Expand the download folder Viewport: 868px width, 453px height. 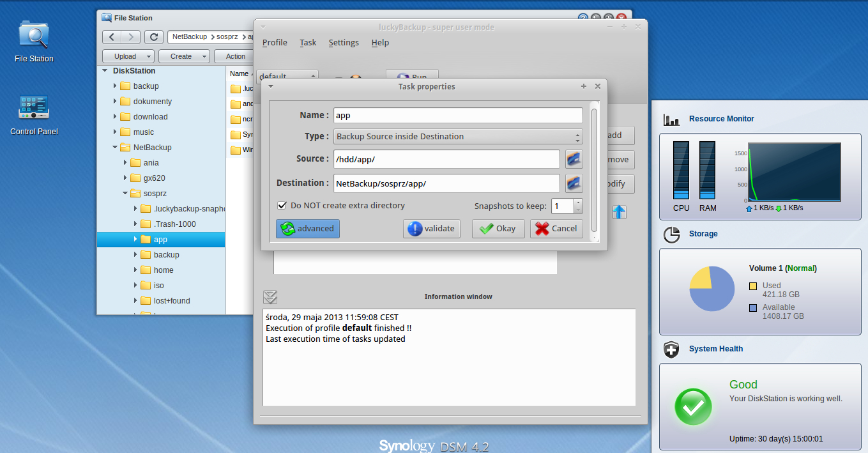pos(115,117)
